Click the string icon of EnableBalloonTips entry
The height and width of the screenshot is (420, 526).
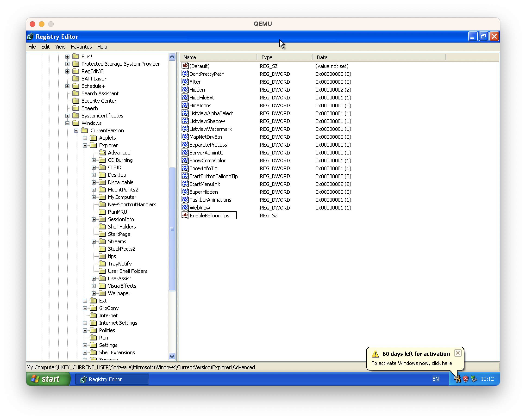[185, 215]
